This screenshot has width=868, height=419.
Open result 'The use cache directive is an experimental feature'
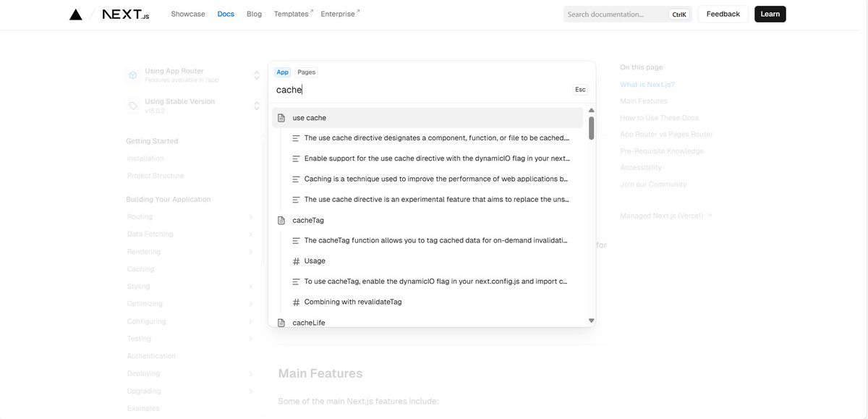(436, 199)
